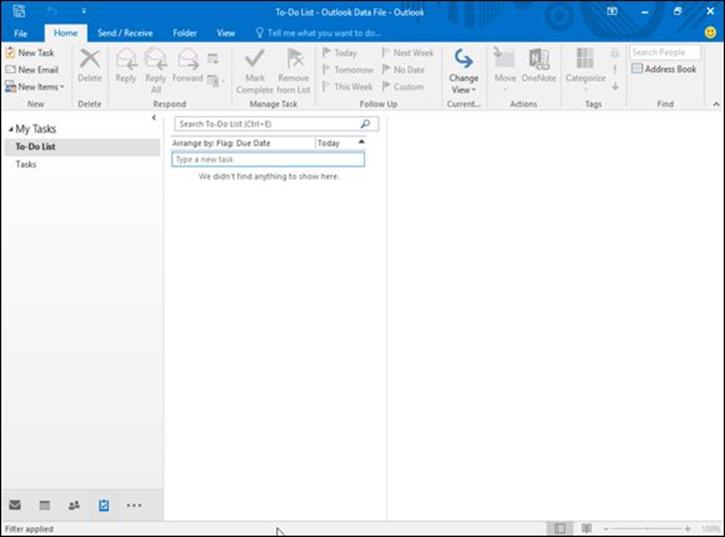Open Ribbon Display Options button
Screen dimensions: 725x537
612,12
